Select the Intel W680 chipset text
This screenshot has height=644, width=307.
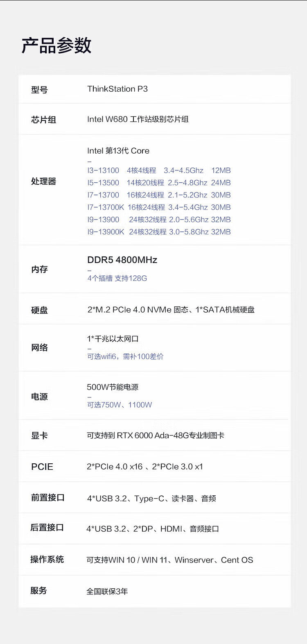tap(138, 119)
